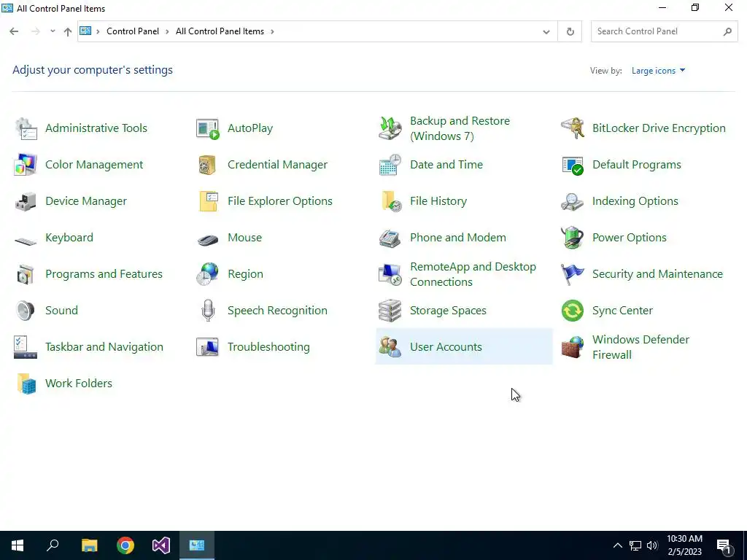This screenshot has height=560, width=747.
Task: Open Color Management icon
Action: 26,165
